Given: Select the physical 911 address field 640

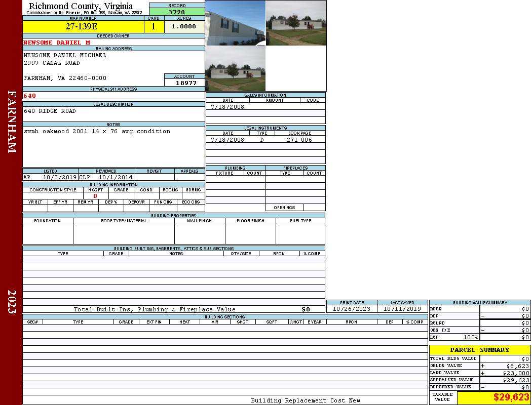Looking at the screenshot, I should point(113,96).
